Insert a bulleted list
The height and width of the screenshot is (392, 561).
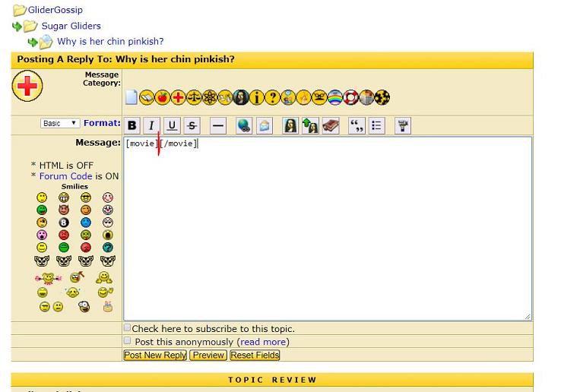(377, 125)
